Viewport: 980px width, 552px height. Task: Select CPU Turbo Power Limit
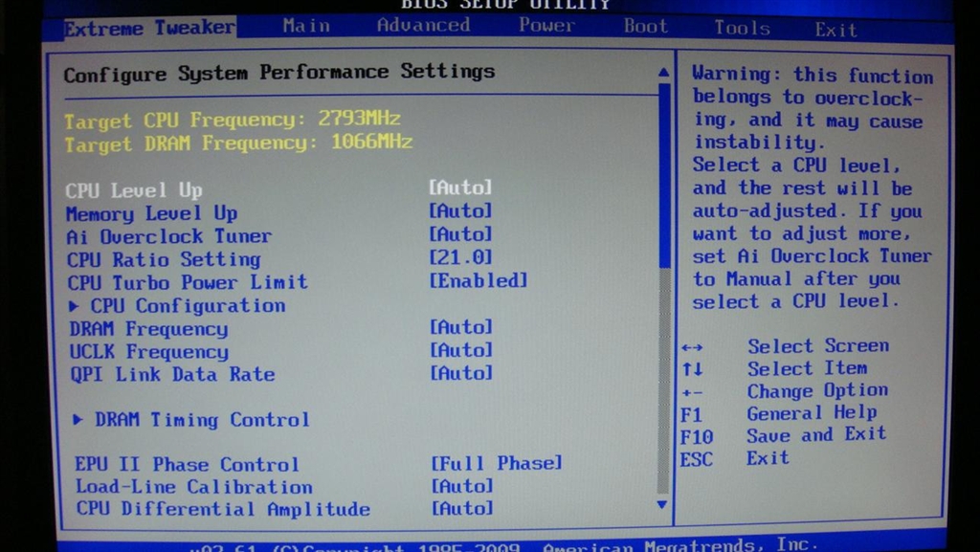tap(188, 282)
